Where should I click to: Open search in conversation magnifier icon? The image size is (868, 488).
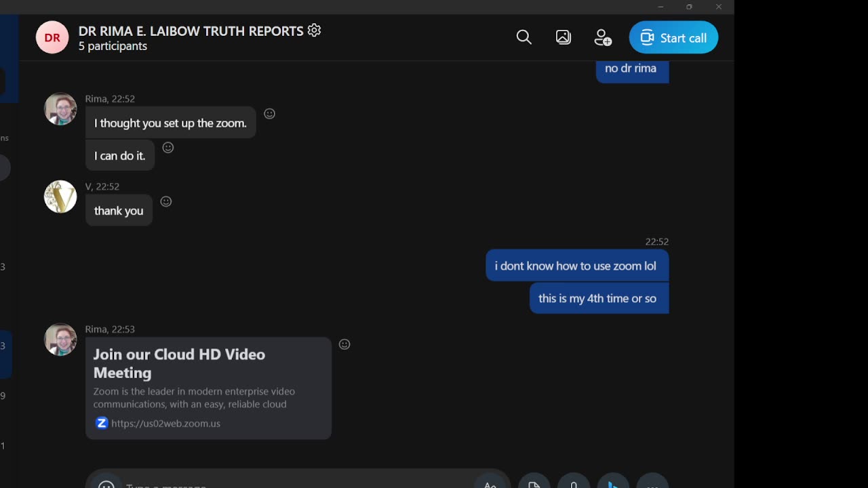pyautogui.click(x=524, y=37)
